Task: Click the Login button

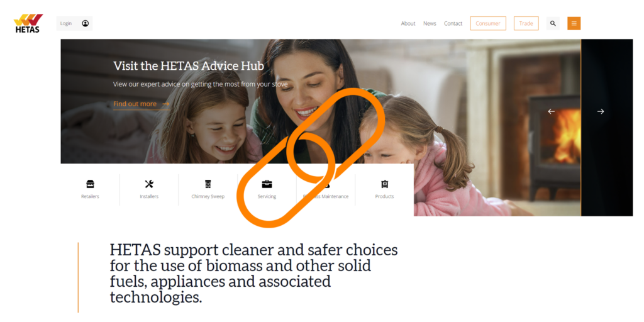Action: pyautogui.click(x=74, y=23)
